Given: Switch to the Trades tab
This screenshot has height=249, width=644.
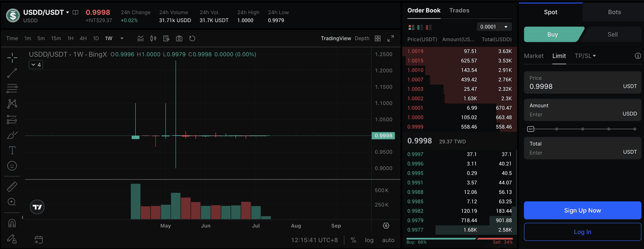Looking at the screenshot, I should click(x=459, y=11).
